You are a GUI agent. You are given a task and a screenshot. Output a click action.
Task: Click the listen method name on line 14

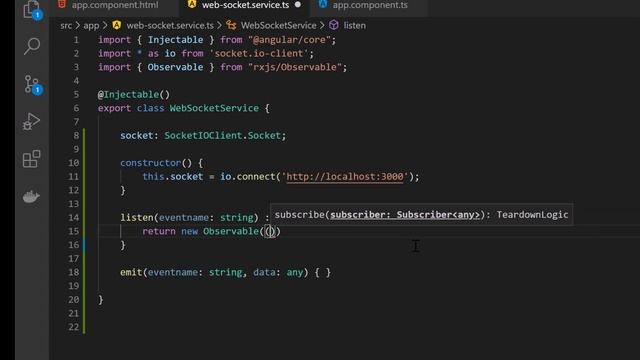point(137,218)
